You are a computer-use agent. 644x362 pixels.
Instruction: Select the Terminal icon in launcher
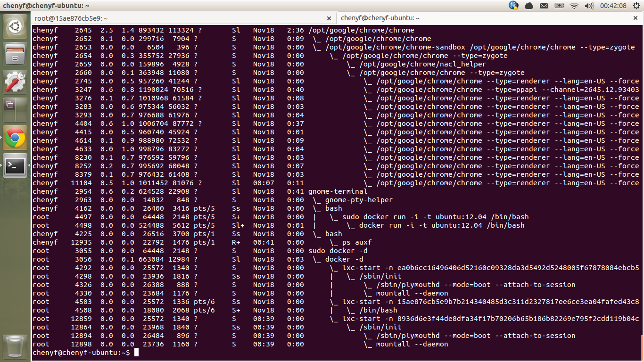click(15, 165)
